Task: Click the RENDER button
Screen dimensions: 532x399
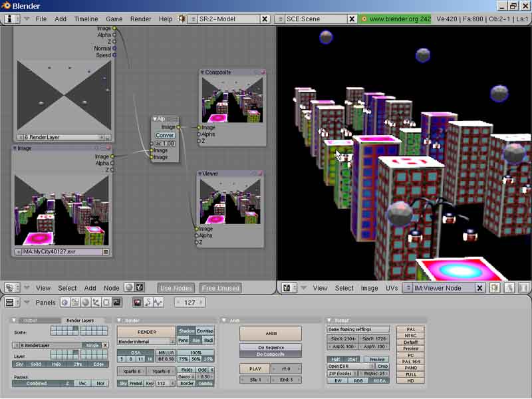Action: pos(146,332)
